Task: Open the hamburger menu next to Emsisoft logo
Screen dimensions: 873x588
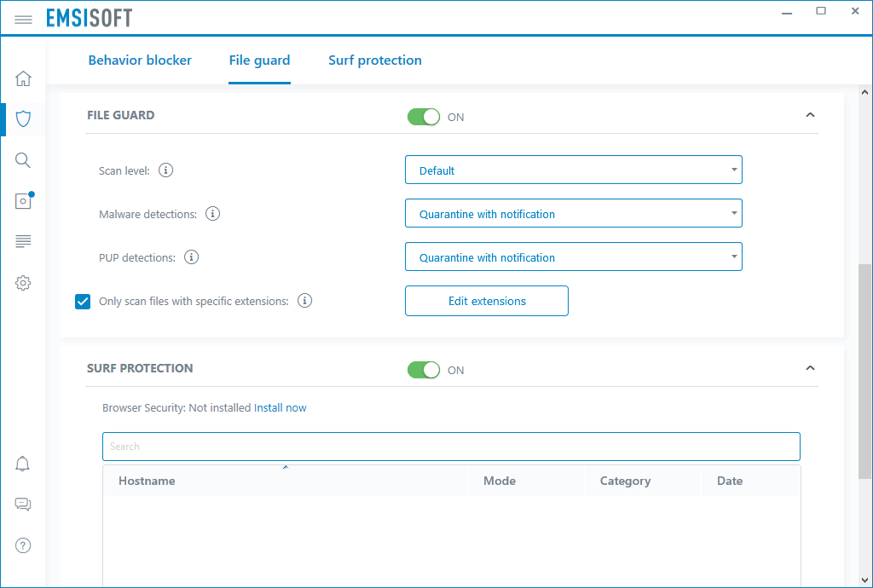Action: [23, 18]
